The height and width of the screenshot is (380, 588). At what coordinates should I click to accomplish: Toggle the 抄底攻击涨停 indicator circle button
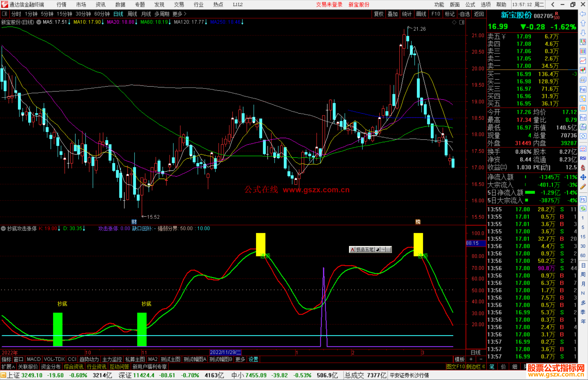click(x=3, y=229)
